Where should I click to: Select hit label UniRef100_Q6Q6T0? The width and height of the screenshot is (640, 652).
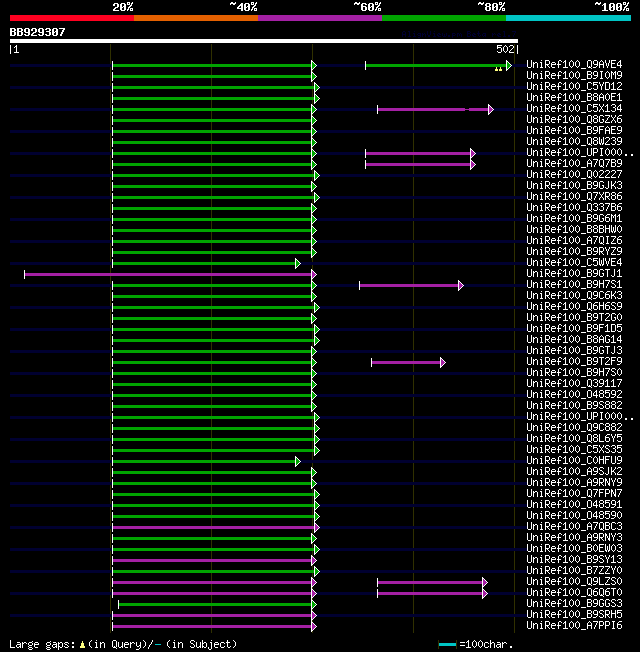point(574,593)
